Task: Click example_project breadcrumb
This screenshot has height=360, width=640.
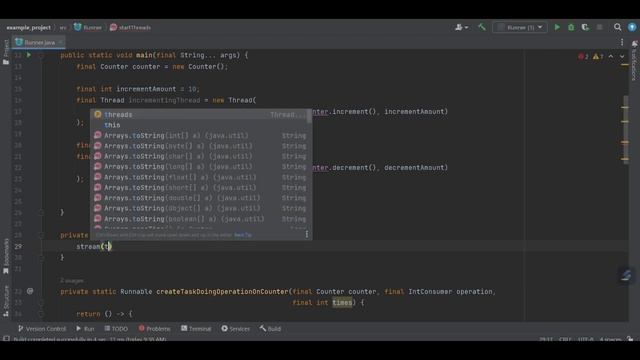Action: coord(29,28)
